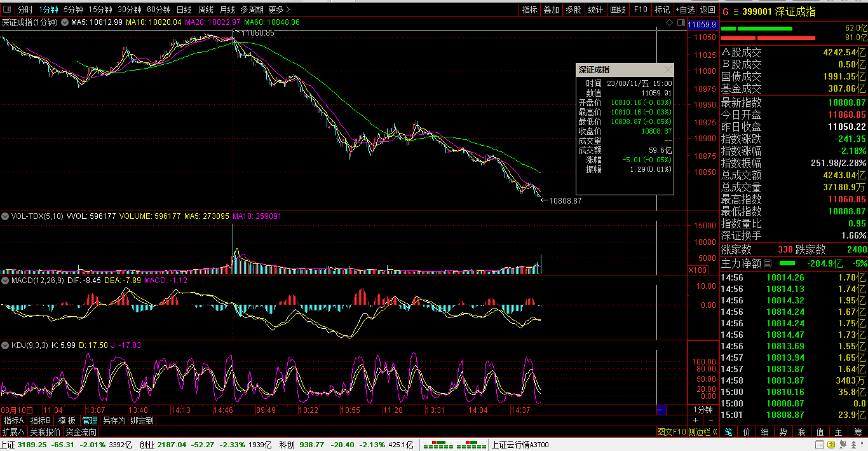Zoom in chart with the plus button
The width and height of the screenshot is (868, 451).
[x=695, y=420]
